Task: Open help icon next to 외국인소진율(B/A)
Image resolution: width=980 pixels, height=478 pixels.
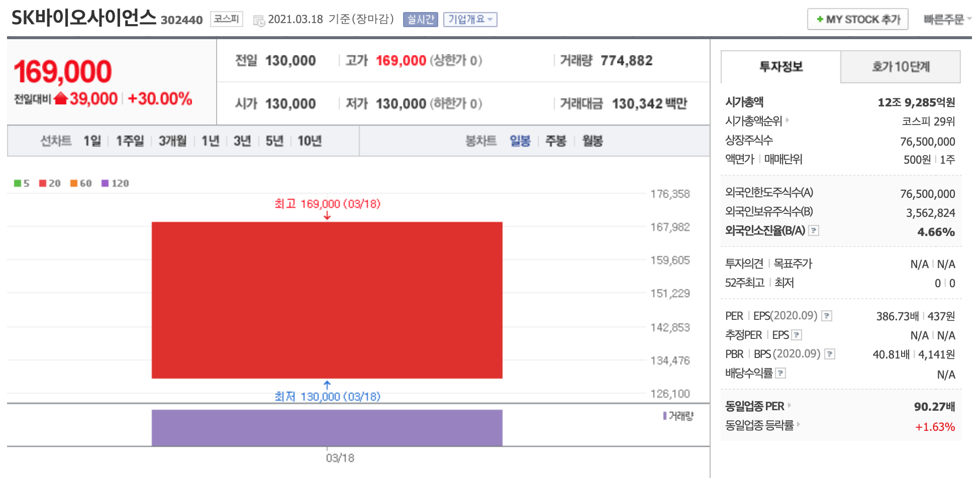Action: [814, 230]
